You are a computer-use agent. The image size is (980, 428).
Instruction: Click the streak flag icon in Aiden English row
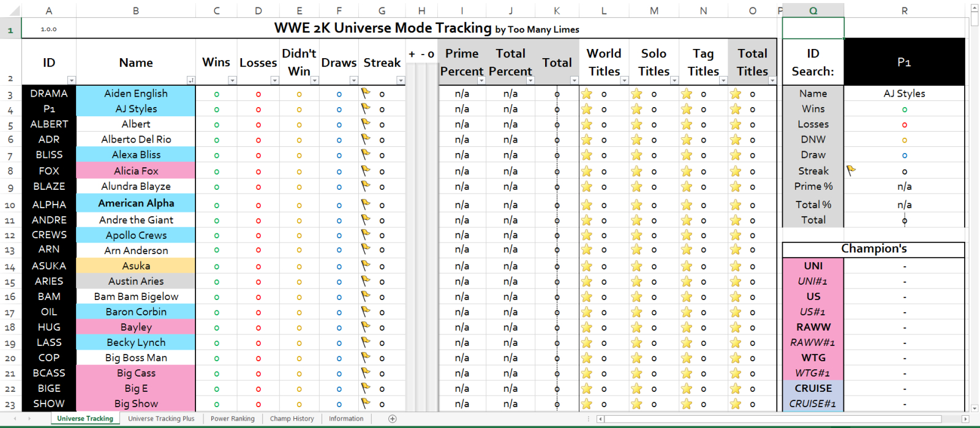pyautogui.click(x=366, y=93)
